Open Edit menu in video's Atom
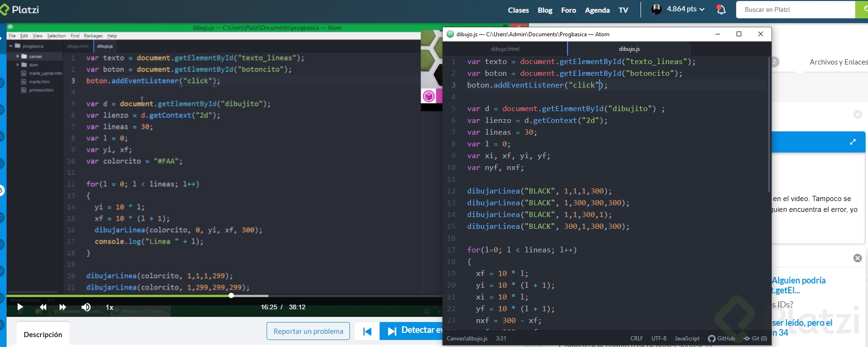The width and height of the screenshot is (868, 347). tap(24, 36)
